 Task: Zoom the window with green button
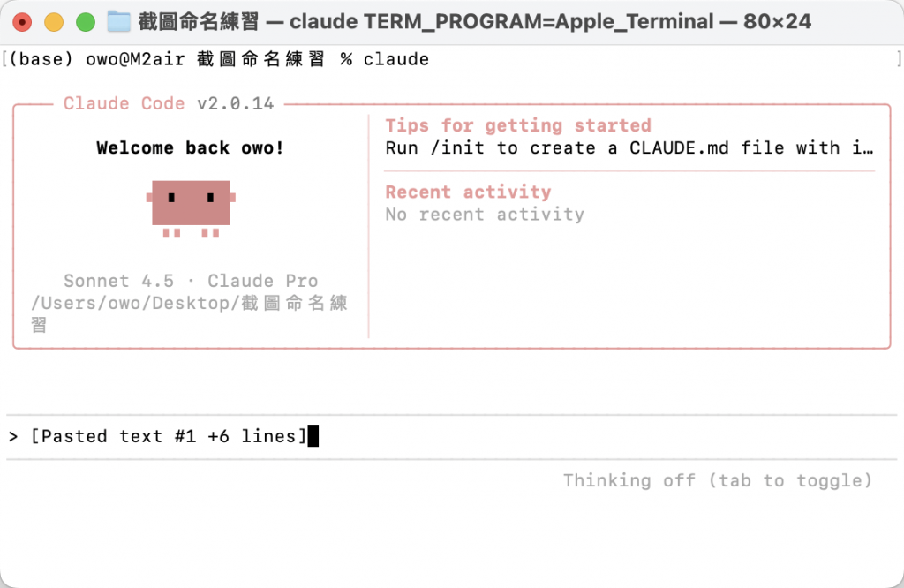(86, 22)
